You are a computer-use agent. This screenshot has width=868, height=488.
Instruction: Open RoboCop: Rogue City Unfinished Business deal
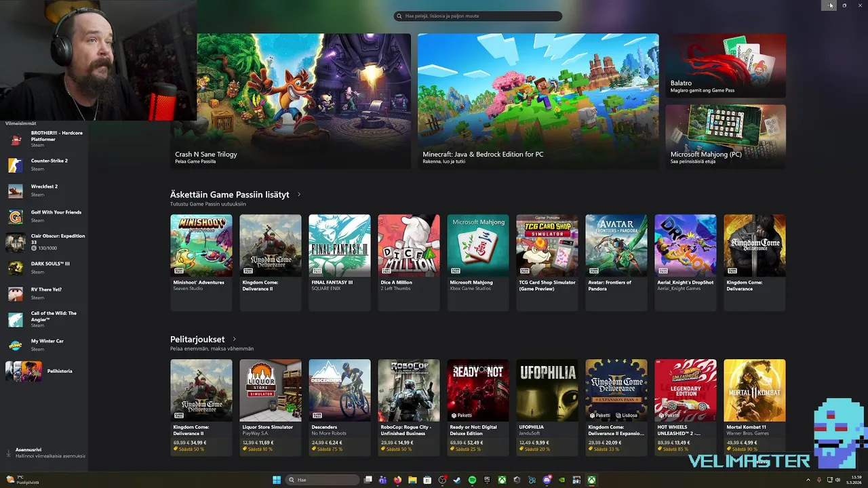409,407
